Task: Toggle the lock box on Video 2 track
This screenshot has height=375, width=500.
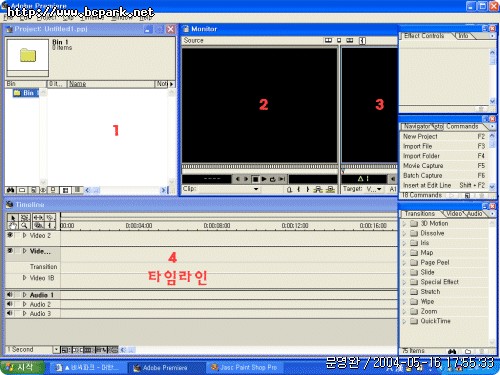Action: [x=17, y=235]
